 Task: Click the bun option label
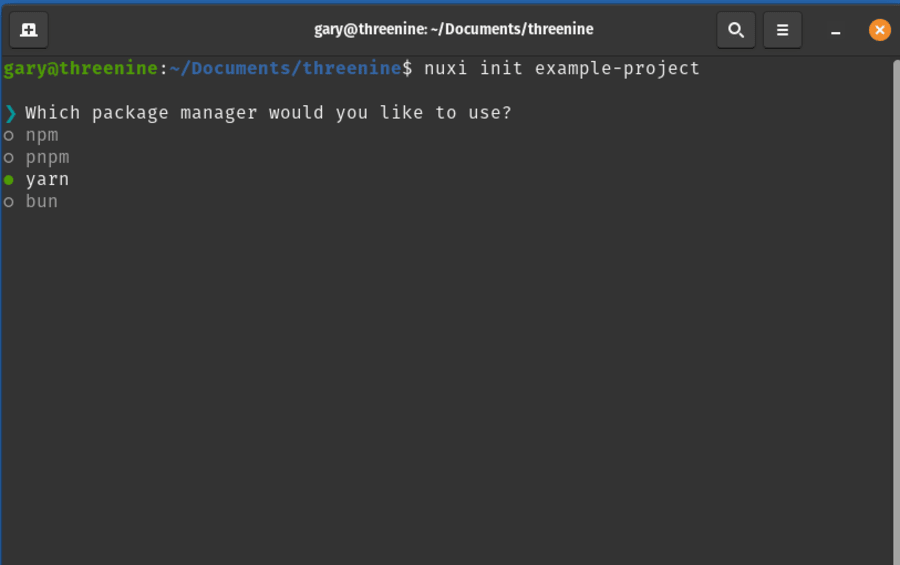42,202
